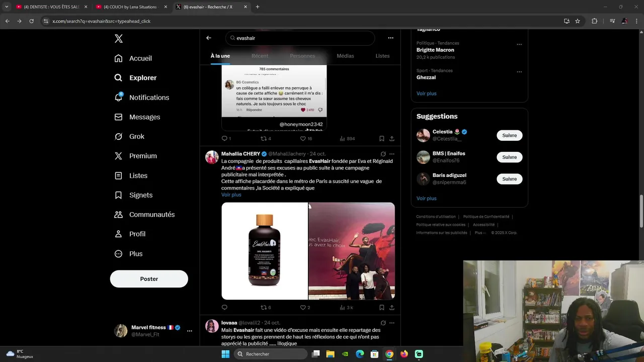Open Mahallia CHERY profile name

tap(240, 154)
